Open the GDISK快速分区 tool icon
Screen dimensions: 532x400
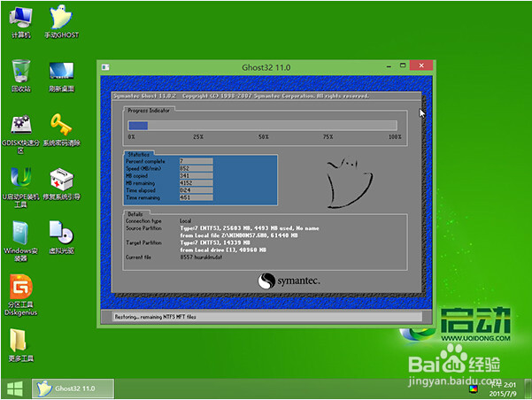(20, 135)
